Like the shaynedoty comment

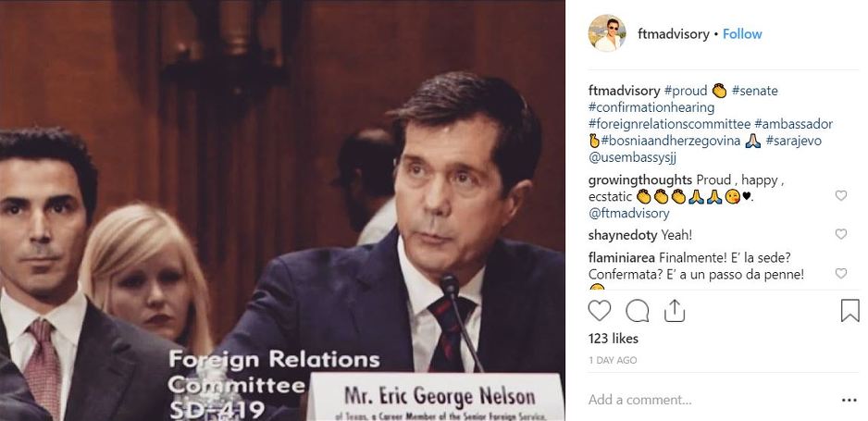pos(841,235)
